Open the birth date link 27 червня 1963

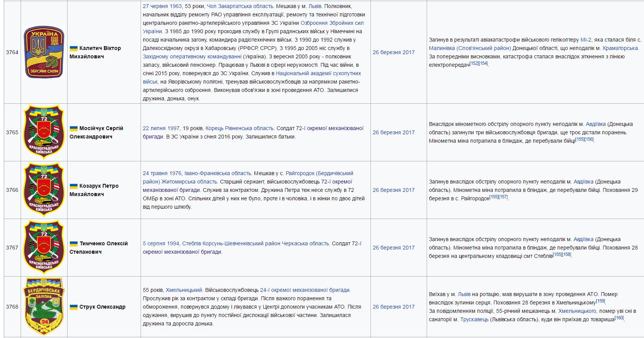pos(162,6)
